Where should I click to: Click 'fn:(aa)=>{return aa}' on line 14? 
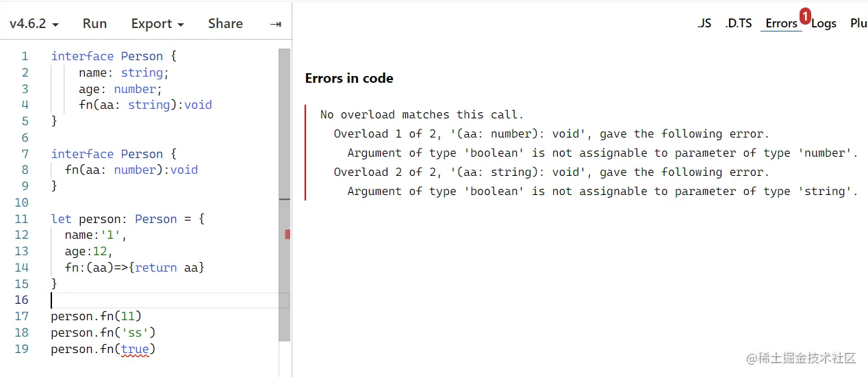coord(135,268)
